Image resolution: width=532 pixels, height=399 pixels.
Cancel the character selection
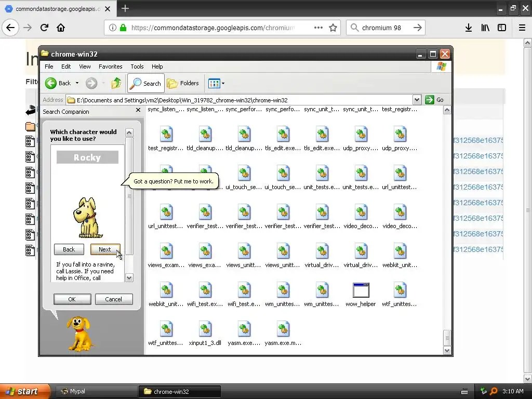[x=113, y=299]
